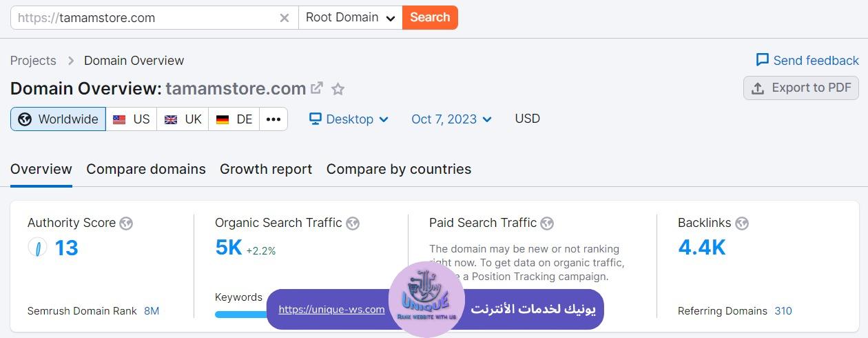The image size is (868, 338).
Task: Open tamamstore.com external link icon
Action: coord(317,88)
